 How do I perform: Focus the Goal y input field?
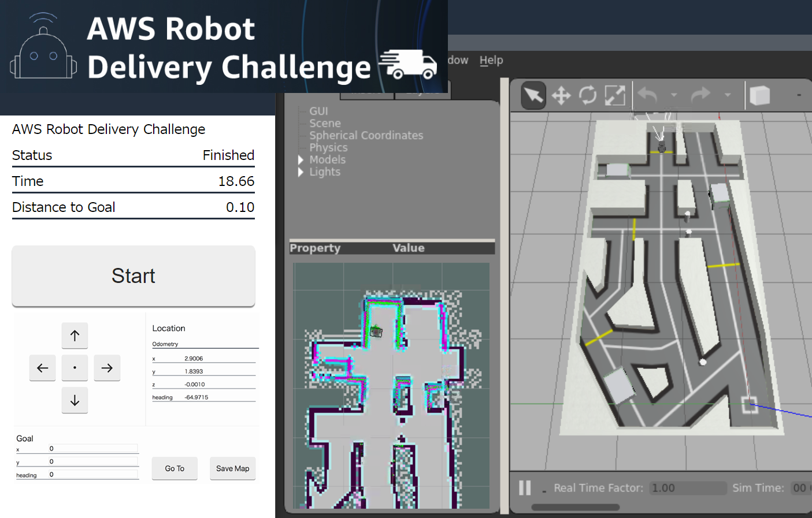tap(93, 461)
